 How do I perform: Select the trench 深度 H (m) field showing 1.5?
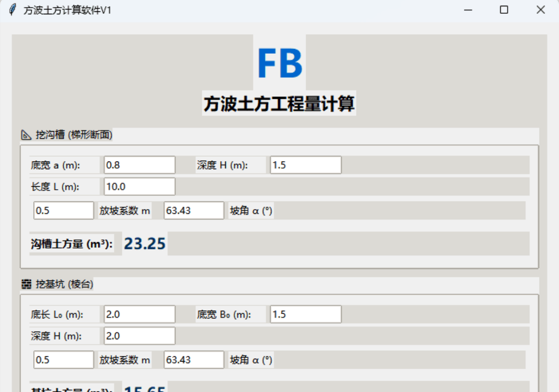(x=305, y=165)
